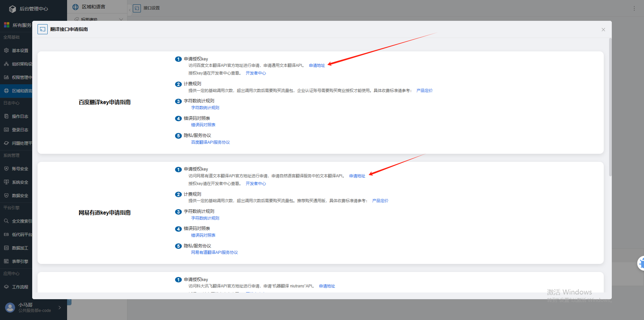This screenshot has height=320, width=644.
Task: Click the 区域和语言 header globe icon
Action: tap(75, 7)
